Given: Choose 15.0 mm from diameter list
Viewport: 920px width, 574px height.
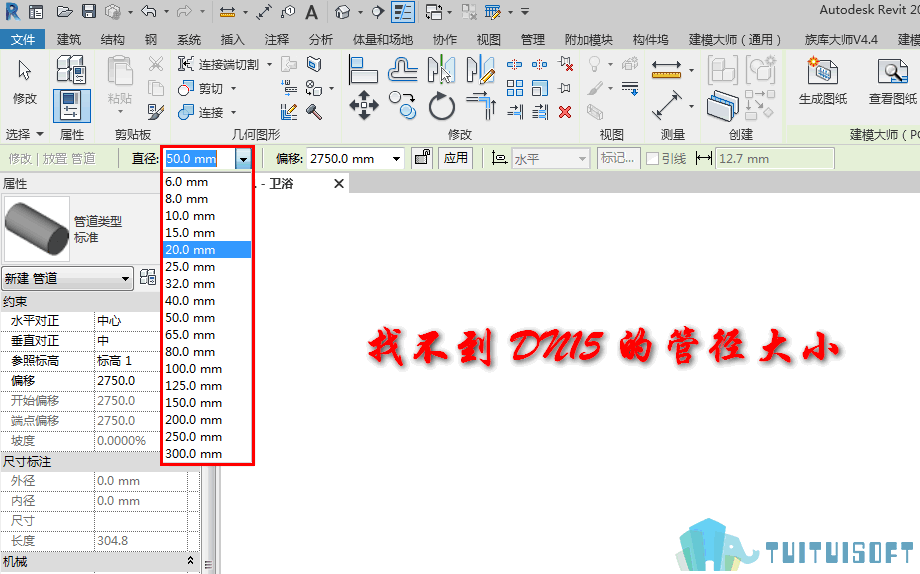Looking at the screenshot, I should [x=207, y=233].
